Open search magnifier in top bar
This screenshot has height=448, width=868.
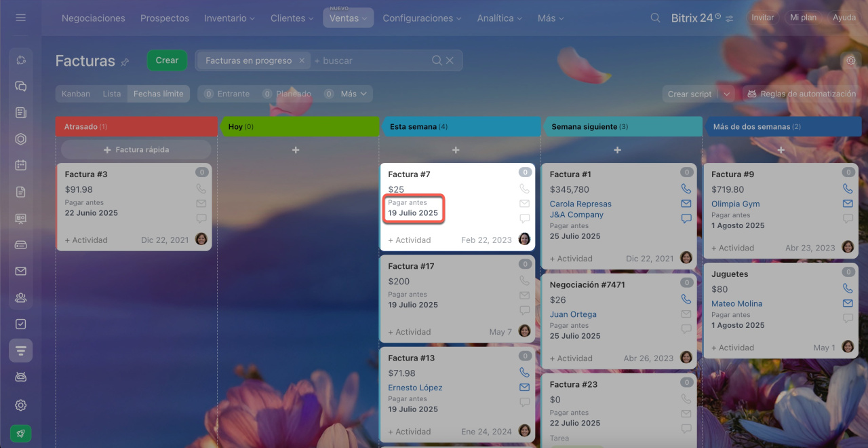(x=655, y=18)
